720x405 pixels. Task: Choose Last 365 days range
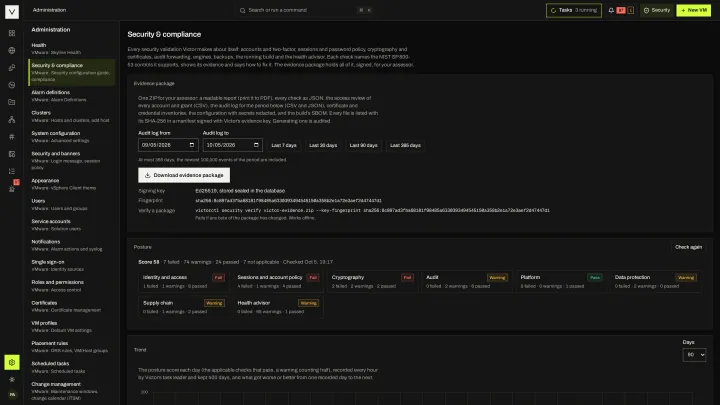[405, 145]
